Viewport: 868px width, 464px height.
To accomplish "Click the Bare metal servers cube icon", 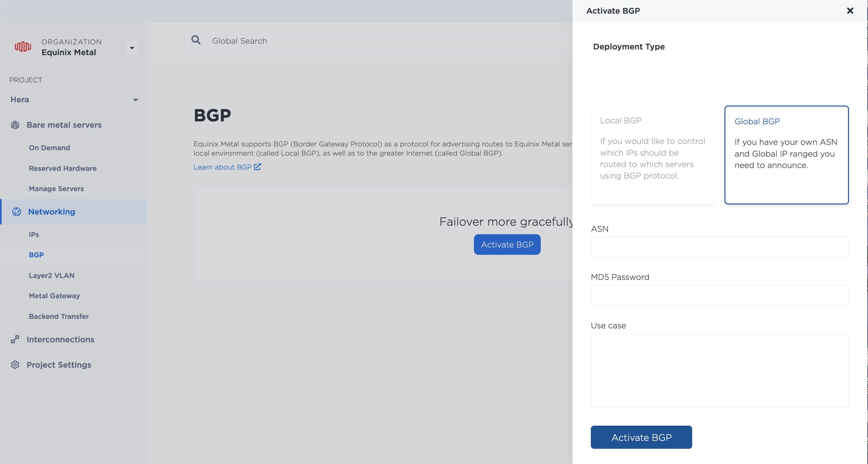I will coord(15,125).
